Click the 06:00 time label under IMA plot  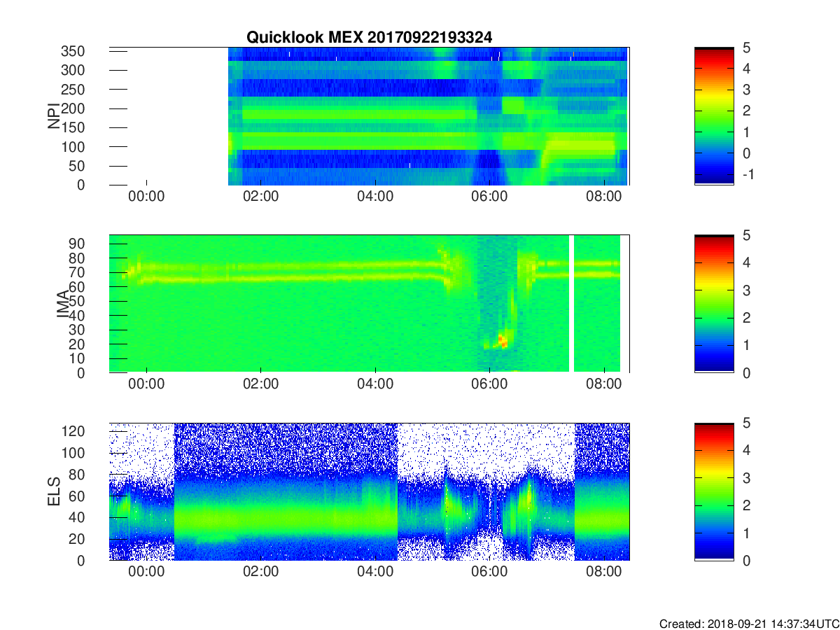(x=489, y=384)
